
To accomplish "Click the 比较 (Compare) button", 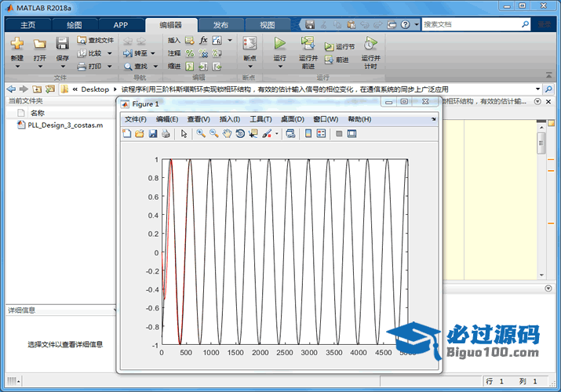I will [x=90, y=53].
